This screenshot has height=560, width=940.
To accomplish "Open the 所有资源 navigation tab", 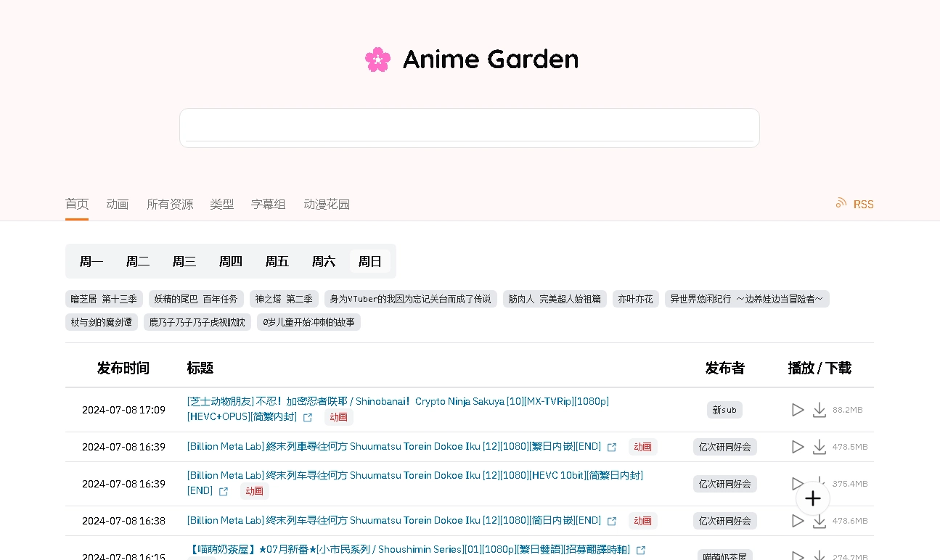I will (x=170, y=204).
